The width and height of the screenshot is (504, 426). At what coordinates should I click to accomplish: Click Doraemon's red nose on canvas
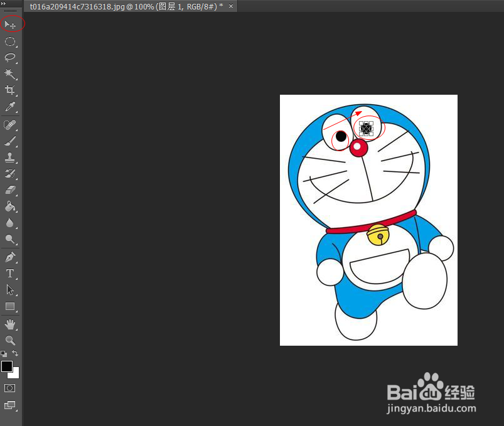tap(359, 148)
